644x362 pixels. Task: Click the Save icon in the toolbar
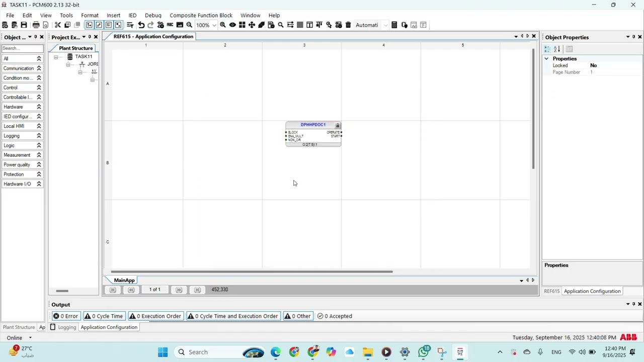coord(24,25)
